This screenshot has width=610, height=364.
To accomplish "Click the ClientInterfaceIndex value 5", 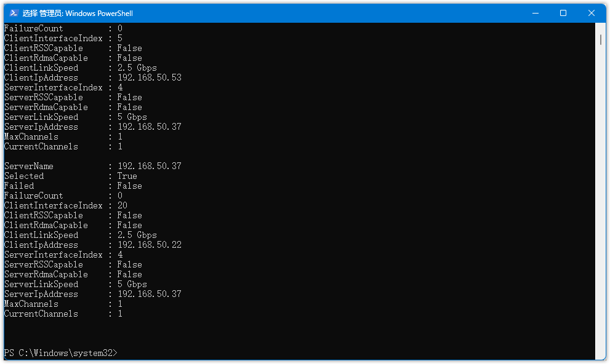I will [120, 38].
